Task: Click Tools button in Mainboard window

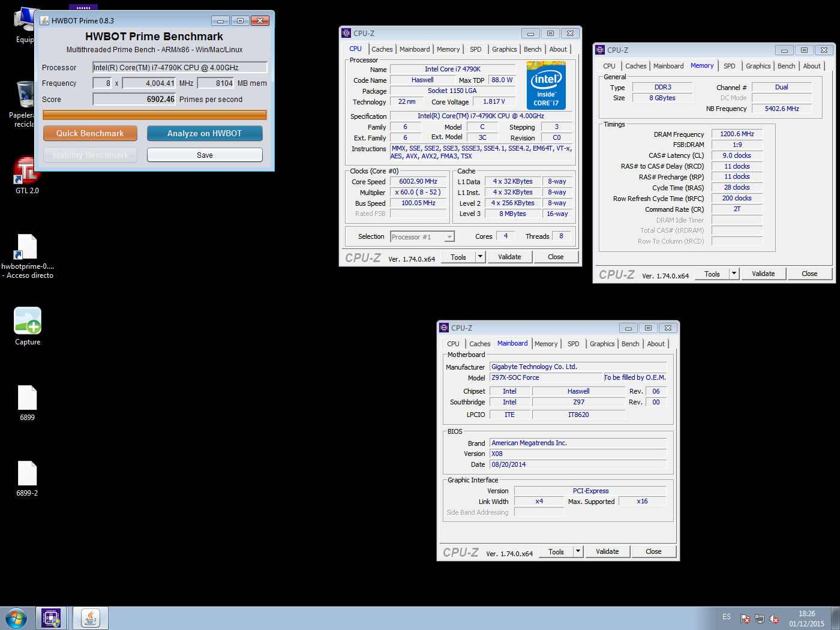Action: coord(556,551)
